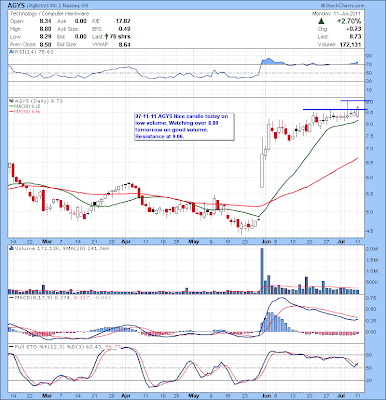Click the small icon before the Volume label
The height and width of the screenshot is (400, 386).
click(11, 248)
